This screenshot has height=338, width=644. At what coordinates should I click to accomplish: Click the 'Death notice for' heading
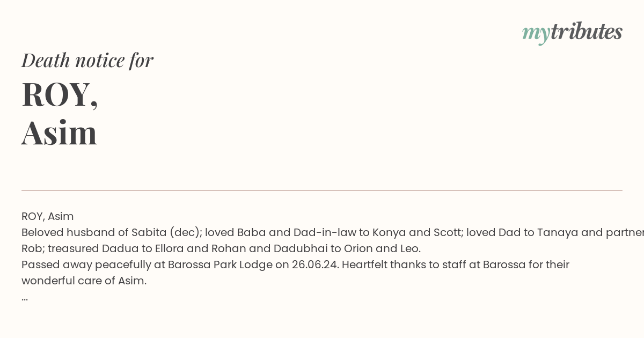87,60
